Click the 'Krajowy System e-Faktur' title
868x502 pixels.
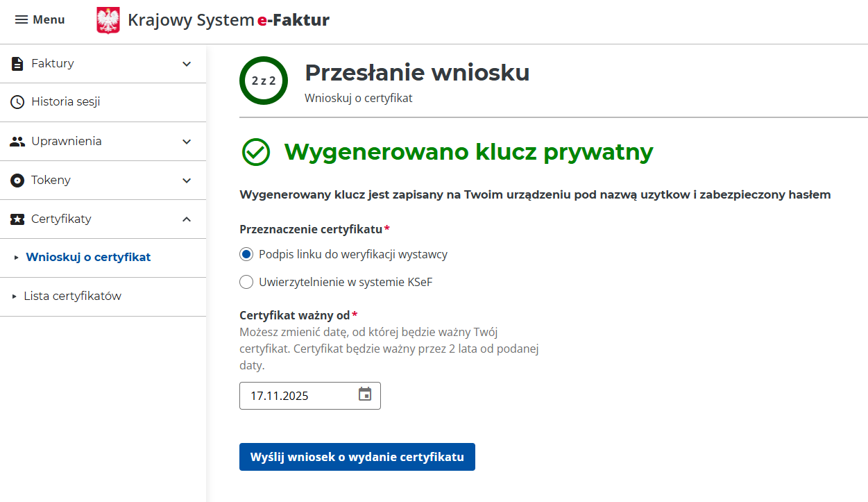(228, 20)
